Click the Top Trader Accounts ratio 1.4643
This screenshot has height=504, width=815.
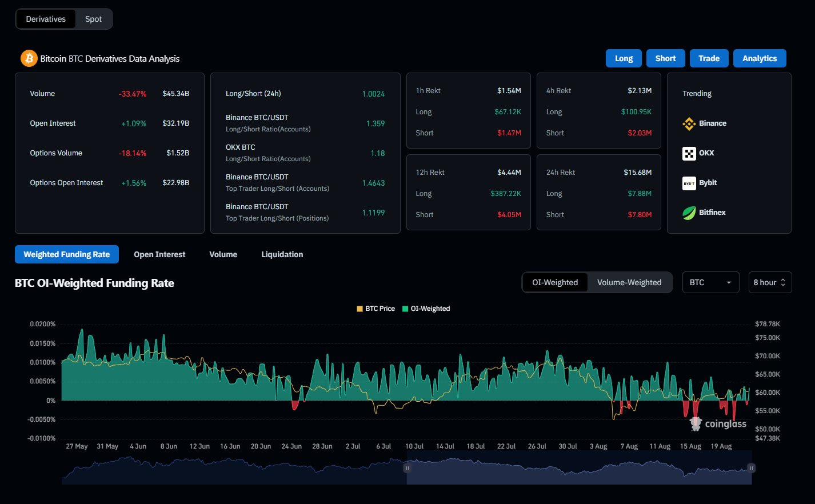pyautogui.click(x=373, y=183)
